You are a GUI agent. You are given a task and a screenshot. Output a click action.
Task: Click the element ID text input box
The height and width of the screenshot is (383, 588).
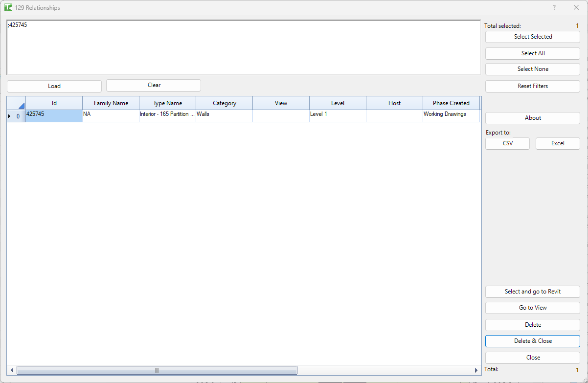[x=244, y=47]
